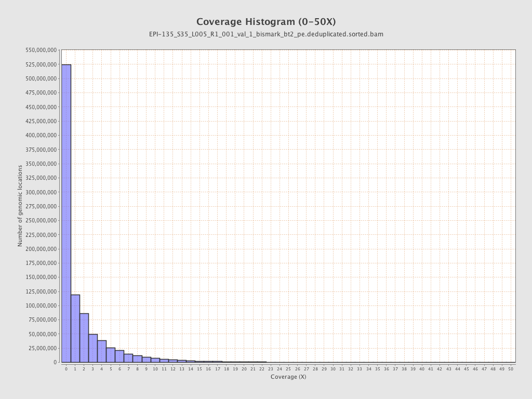Image resolution: width=532 pixels, height=399 pixels.
Task: Click the histogram bar for coverage 1
Action: (x=75, y=328)
